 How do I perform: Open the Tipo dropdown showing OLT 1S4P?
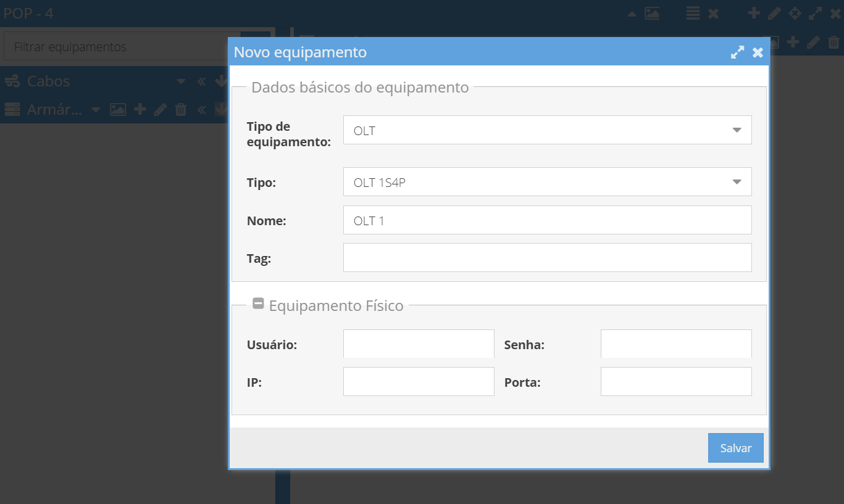coord(547,181)
